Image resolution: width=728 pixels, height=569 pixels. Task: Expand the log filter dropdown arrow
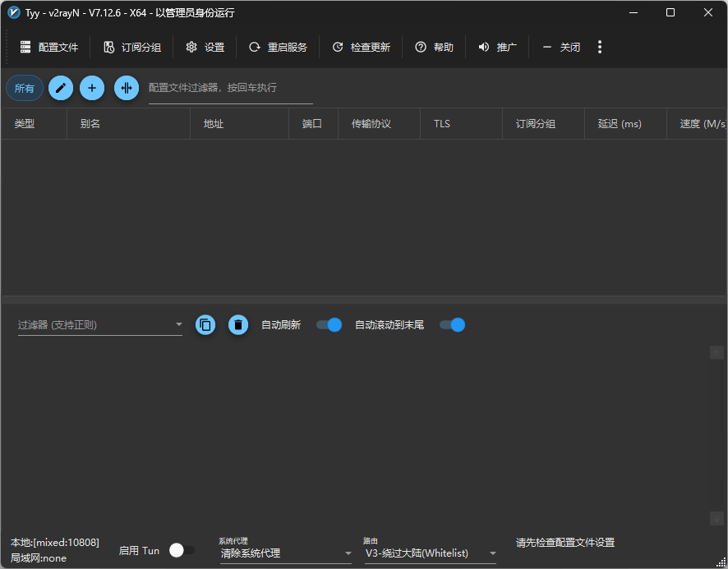(179, 324)
